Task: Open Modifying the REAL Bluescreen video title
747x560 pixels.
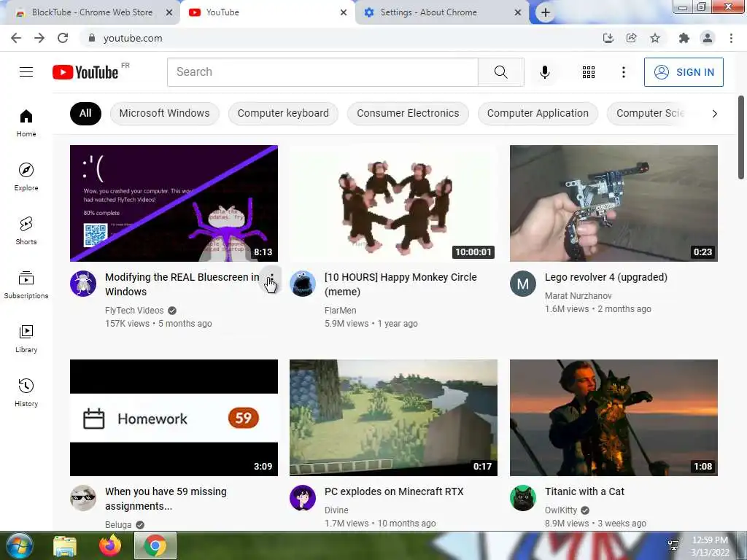Action: pos(182,284)
